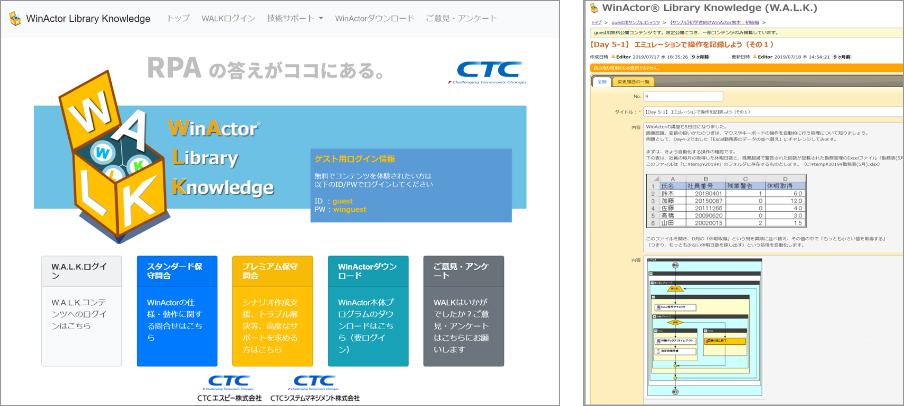Click the W.A.L.K.ログイン card
The width and height of the screenshot is (904, 406).
click(80, 310)
